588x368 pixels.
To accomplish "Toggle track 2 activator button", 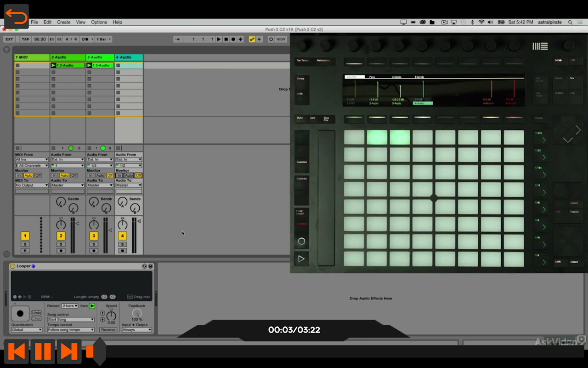I will click(61, 236).
